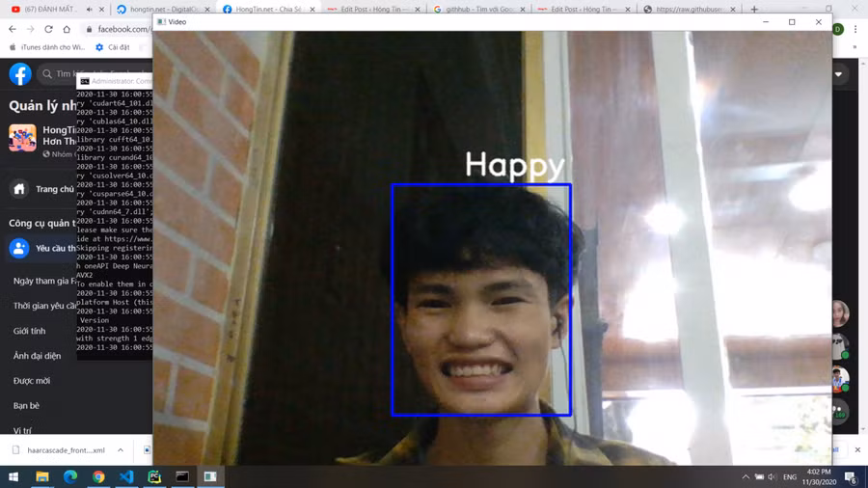Reload the page with browser refresh icon
Viewport: 868px width, 488px height.
[x=49, y=29]
